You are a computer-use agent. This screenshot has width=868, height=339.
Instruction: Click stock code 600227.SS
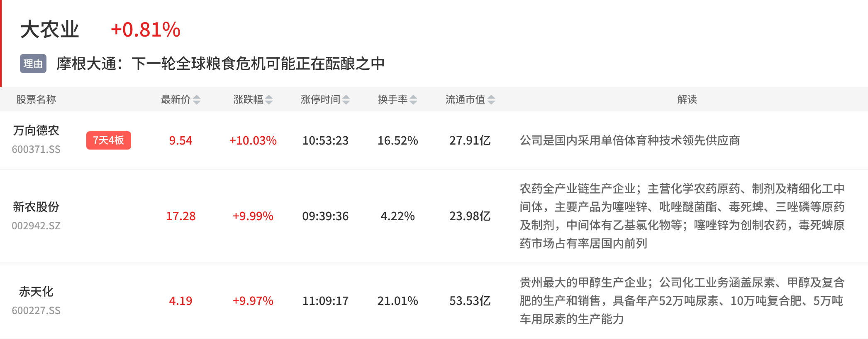click(36, 311)
